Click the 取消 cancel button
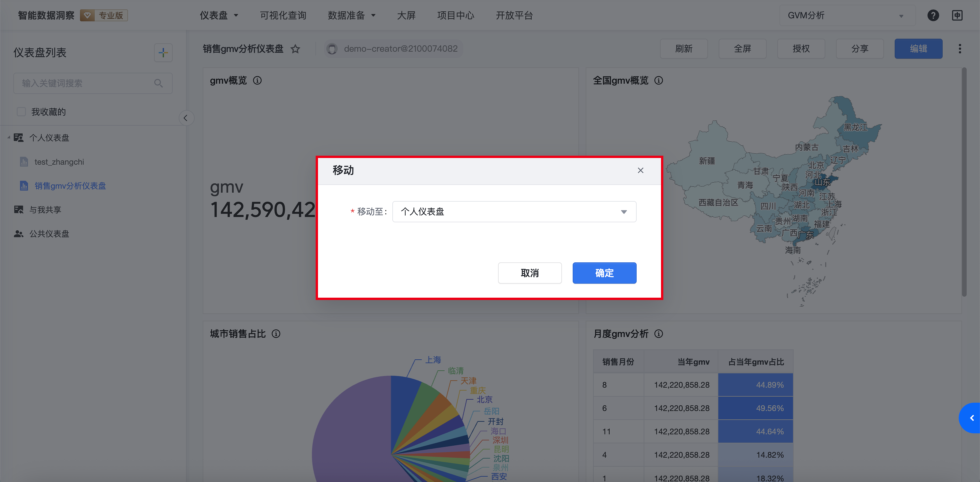Screen dimensions: 980x482 click(529, 273)
